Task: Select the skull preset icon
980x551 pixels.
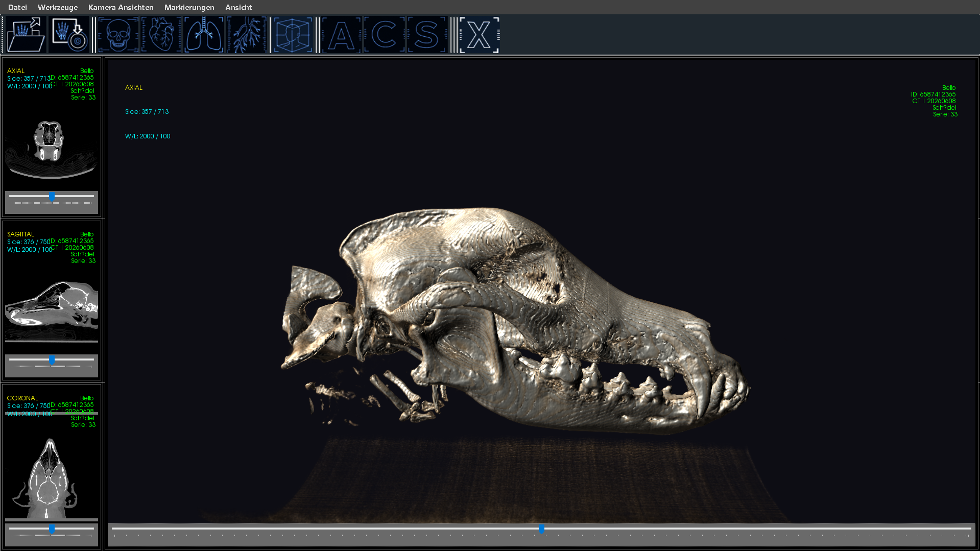Action: (118, 35)
